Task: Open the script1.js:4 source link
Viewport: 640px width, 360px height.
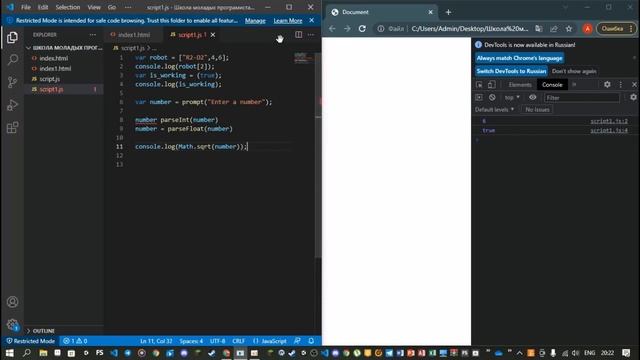Action: pos(609,131)
